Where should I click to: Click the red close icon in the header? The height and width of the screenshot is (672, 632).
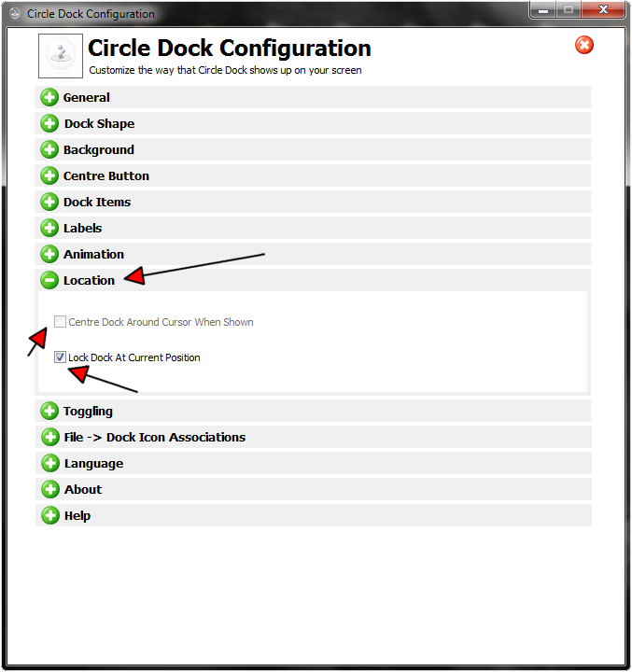tap(584, 45)
